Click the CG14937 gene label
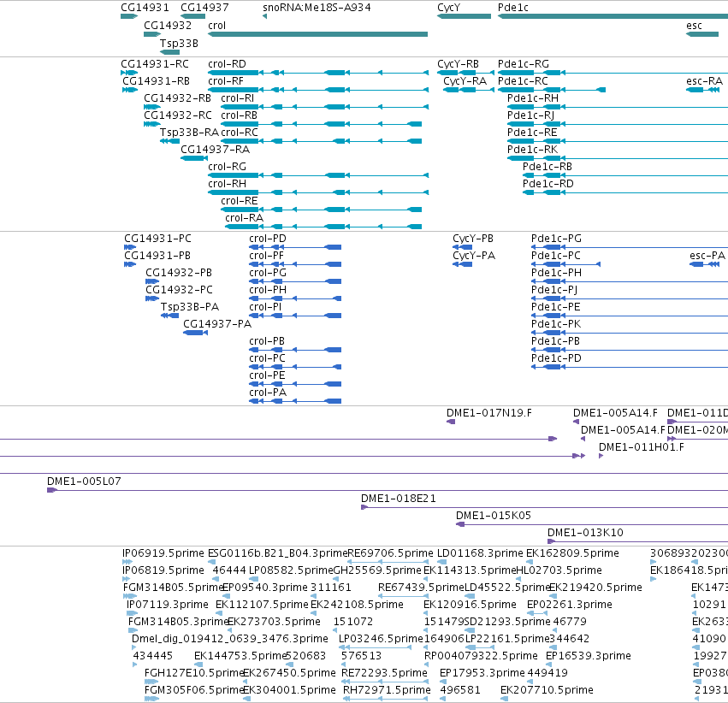Image resolution: width=728 pixels, height=703 pixels. (204, 8)
